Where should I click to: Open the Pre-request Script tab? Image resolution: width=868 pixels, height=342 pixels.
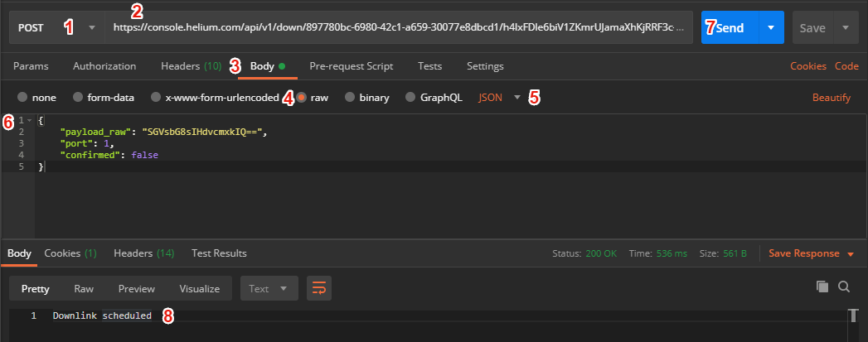(351, 65)
